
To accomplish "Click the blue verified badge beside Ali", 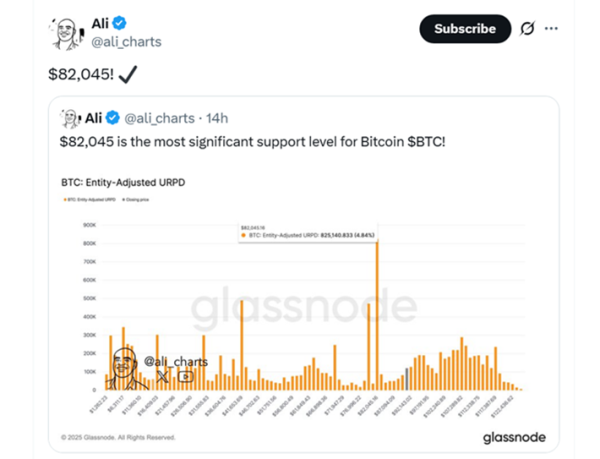I will coord(119,22).
